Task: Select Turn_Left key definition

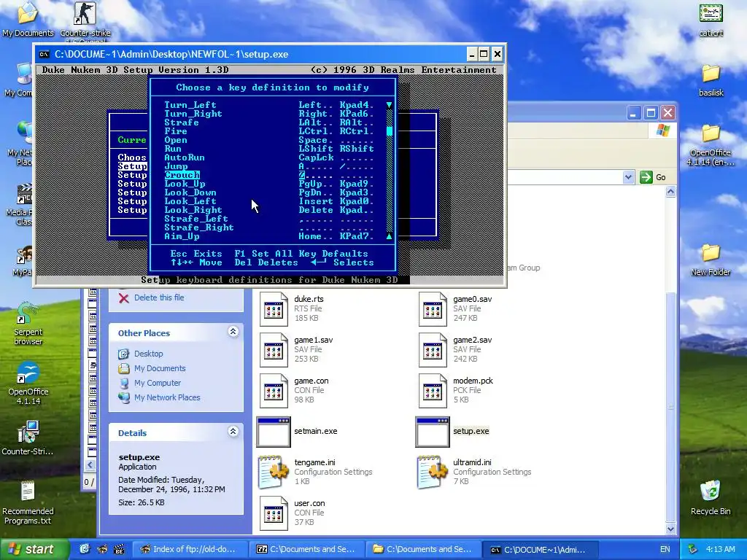Action: click(190, 105)
